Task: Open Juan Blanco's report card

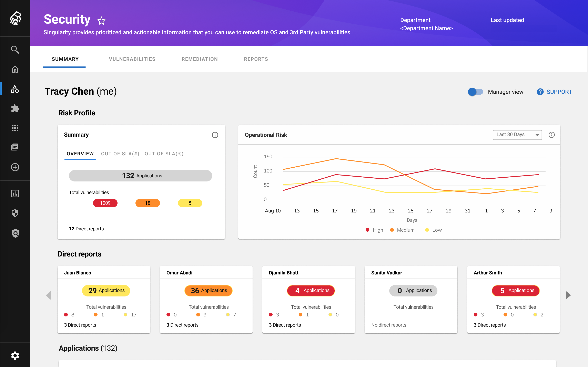Action: (x=104, y=300)
